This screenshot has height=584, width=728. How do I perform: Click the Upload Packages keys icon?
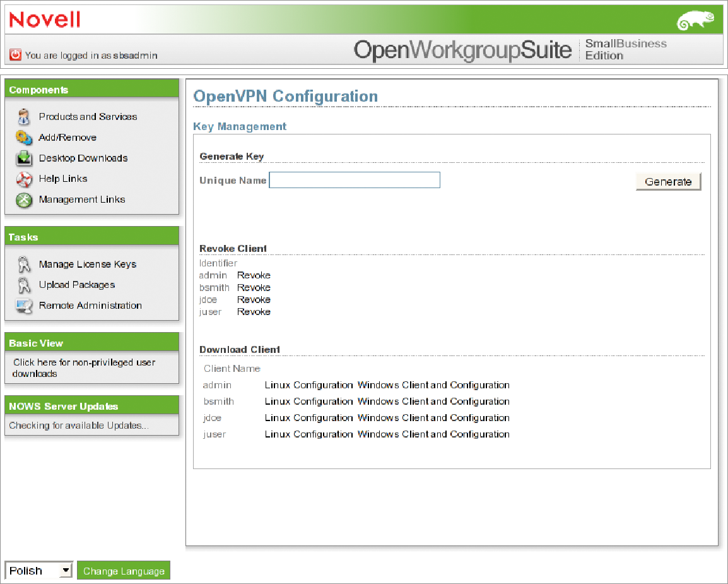[x=24, y=285]
